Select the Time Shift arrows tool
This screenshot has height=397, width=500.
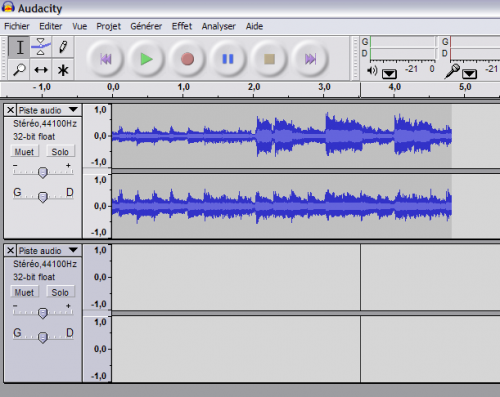point(41,69)
